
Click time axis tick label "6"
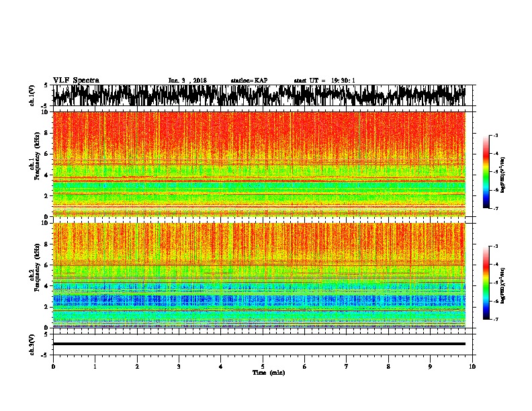click(304, 366)
